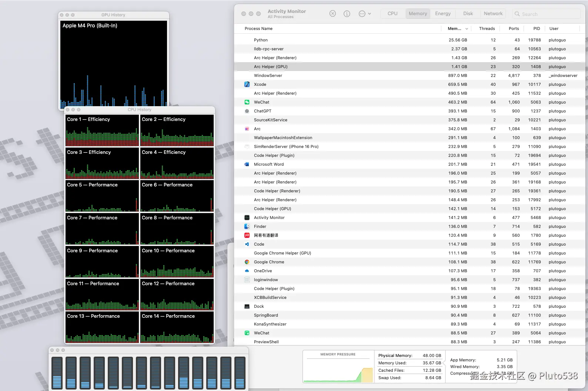Image resolution: width=588 pixels, height=391 pixels.
Task: Click the VS Code icon beside Code
Action: click(247, 244)
